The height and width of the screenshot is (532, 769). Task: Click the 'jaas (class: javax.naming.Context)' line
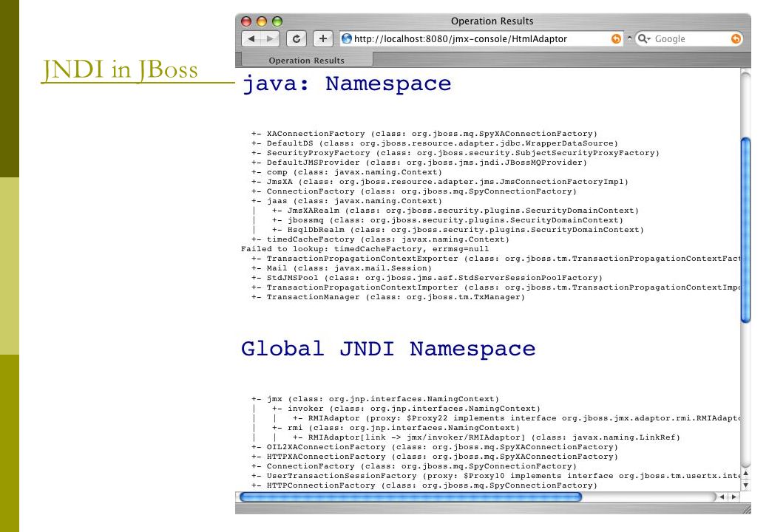pyautogui.click(x=347, y=201)
